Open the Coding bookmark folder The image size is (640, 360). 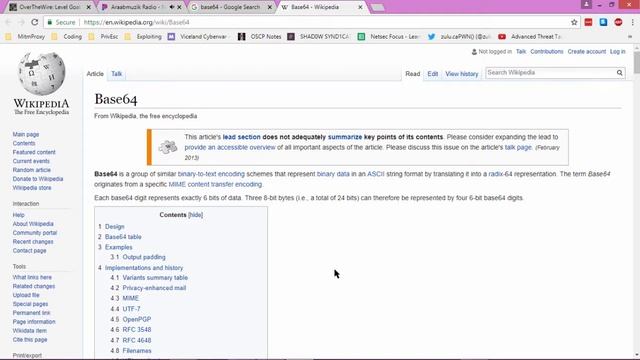[67, 37]
